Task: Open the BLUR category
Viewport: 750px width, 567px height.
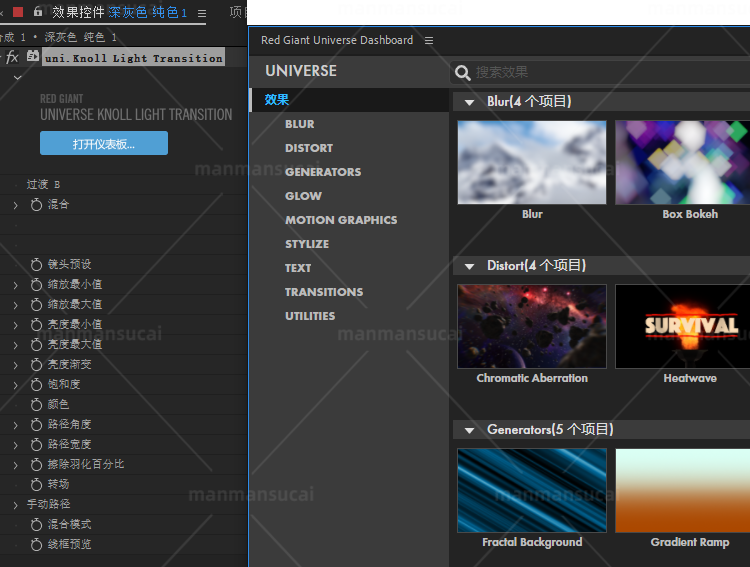Action: coord(300,124)
